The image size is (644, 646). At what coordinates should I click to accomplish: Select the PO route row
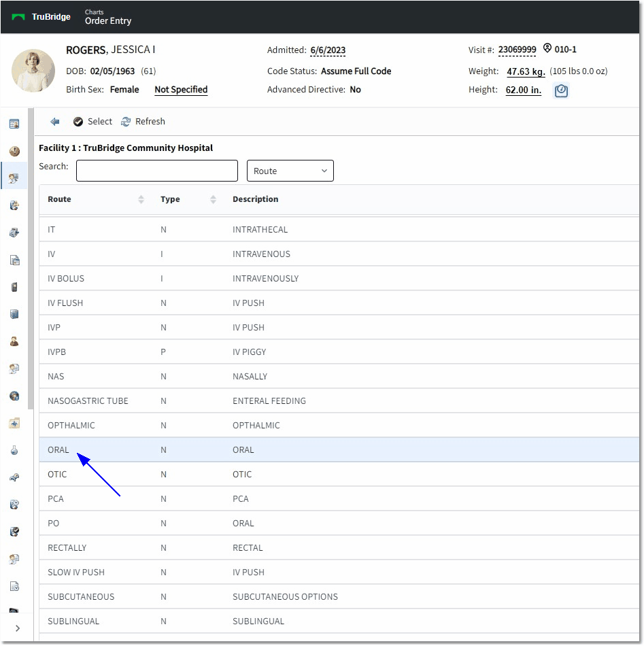pos(339,523)
